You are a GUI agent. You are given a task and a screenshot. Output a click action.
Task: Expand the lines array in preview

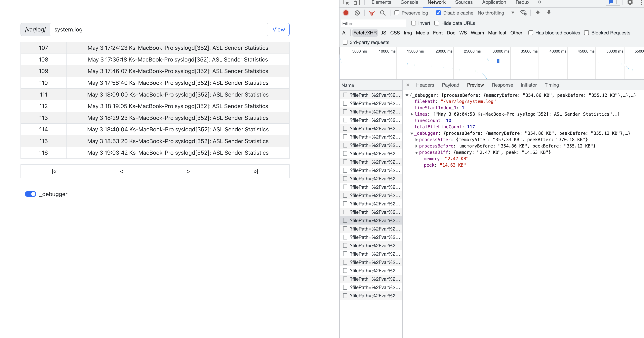point(412,114)
